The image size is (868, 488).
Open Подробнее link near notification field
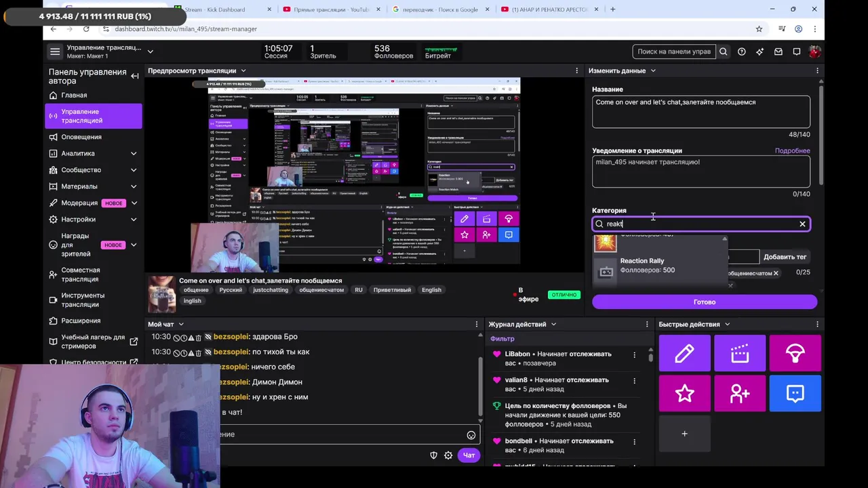(x=792, y=150)
